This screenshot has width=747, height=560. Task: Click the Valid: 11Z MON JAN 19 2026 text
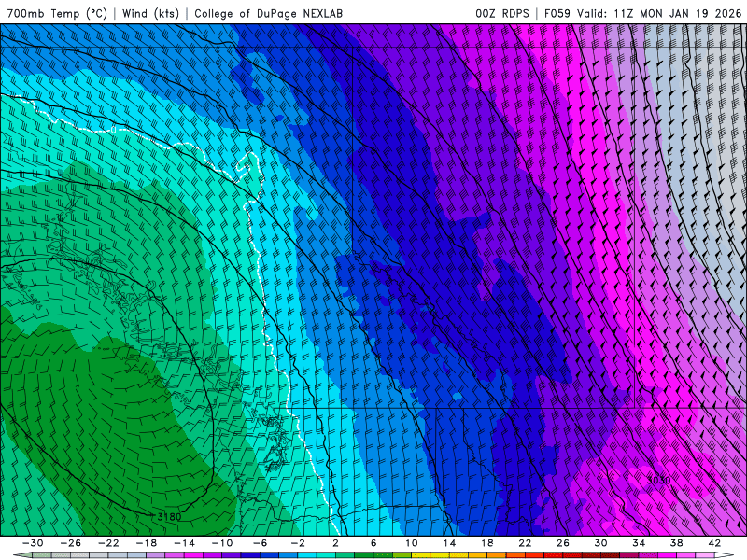(659, 13)
